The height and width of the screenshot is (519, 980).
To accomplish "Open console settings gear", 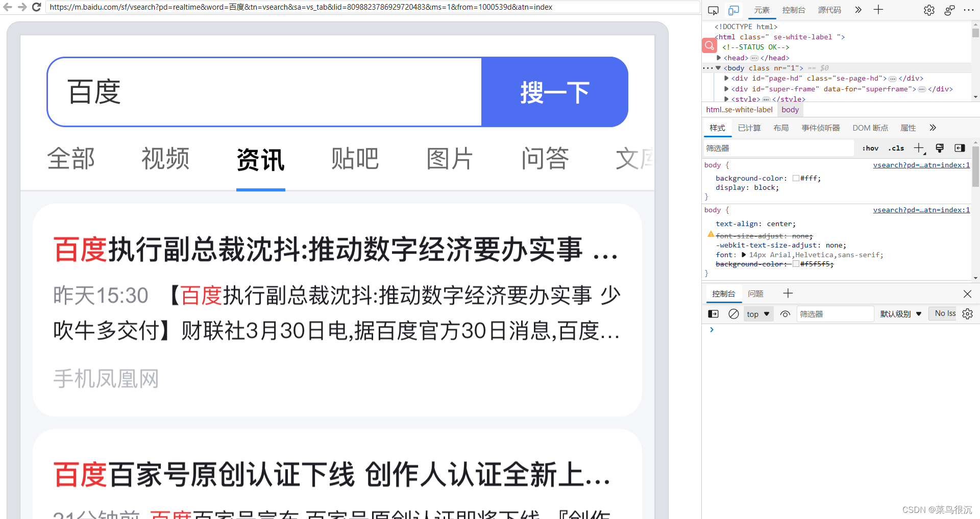I will (967, 314).
